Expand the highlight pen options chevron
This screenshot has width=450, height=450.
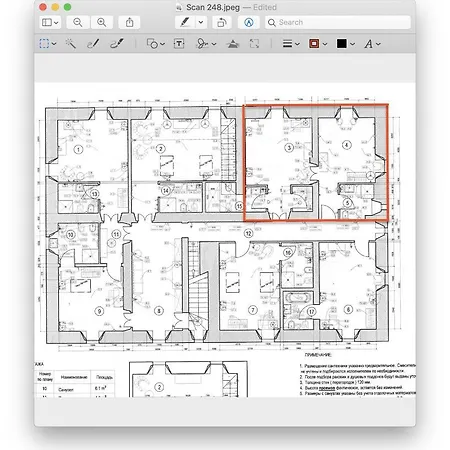(x=201, y=22)
